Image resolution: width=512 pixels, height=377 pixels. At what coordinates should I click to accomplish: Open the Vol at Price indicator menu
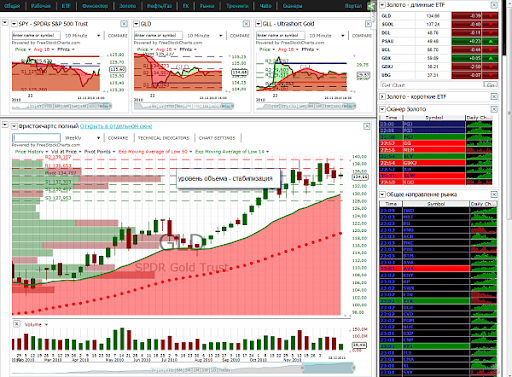coord(66,152)
